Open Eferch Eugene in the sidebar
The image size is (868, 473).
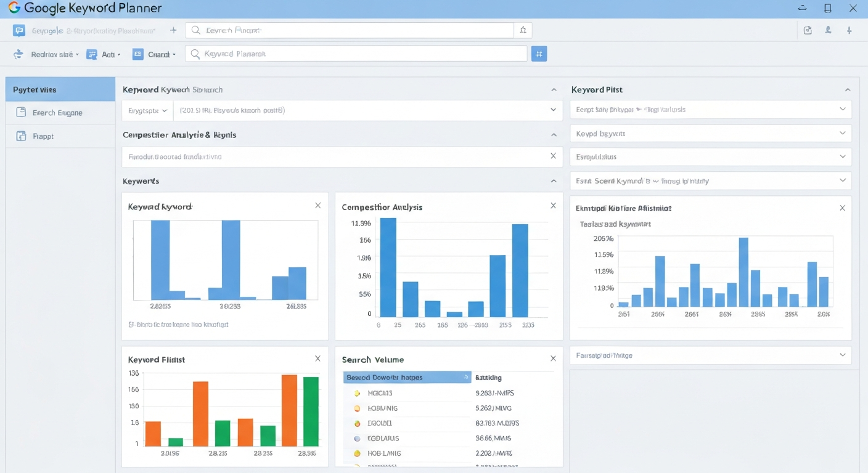(x=57, y=113)
